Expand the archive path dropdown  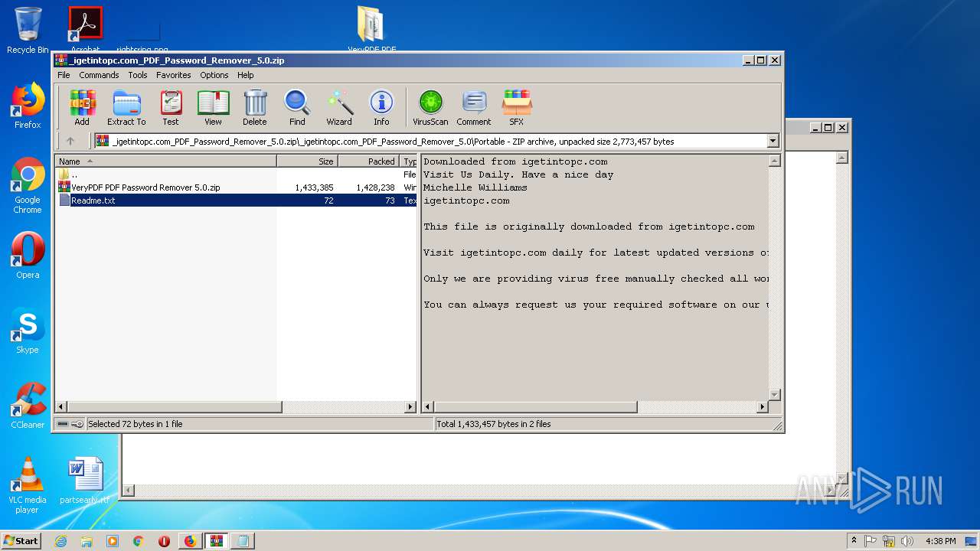(x=773, y=141)
